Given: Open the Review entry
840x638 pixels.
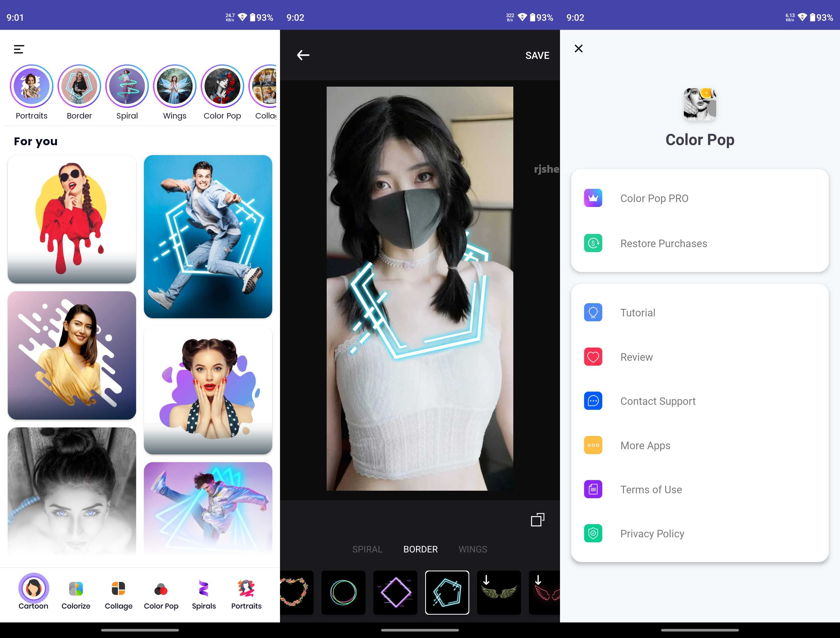Looking at the screenshot, I should click(699, 357).
